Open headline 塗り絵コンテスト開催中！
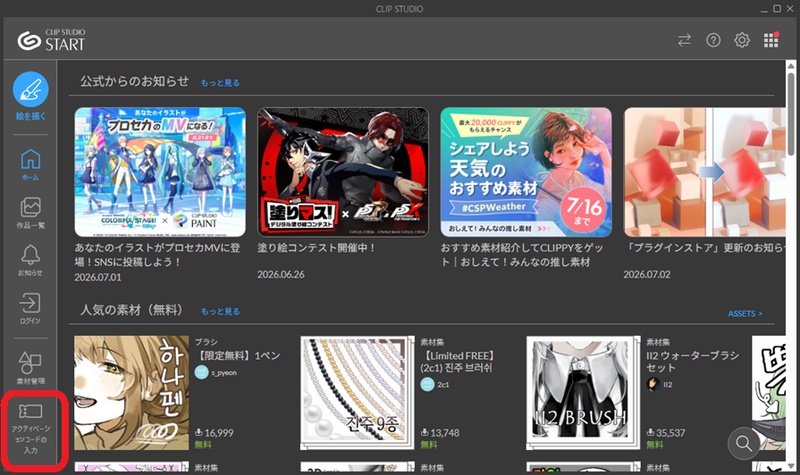 coord(316,248)
